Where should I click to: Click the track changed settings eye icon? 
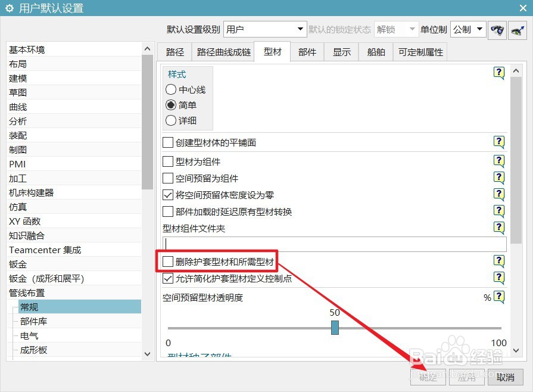click(x=518, y=30)
